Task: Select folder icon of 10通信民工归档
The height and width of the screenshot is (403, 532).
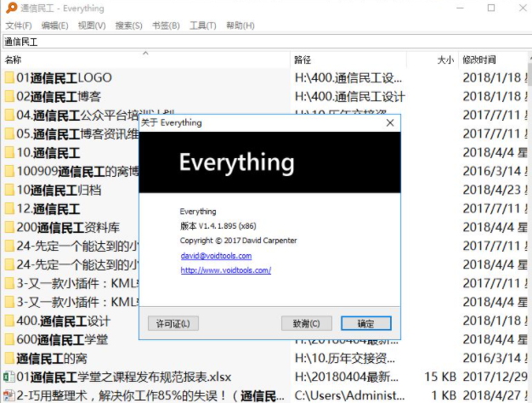Action: coord(9,190)
